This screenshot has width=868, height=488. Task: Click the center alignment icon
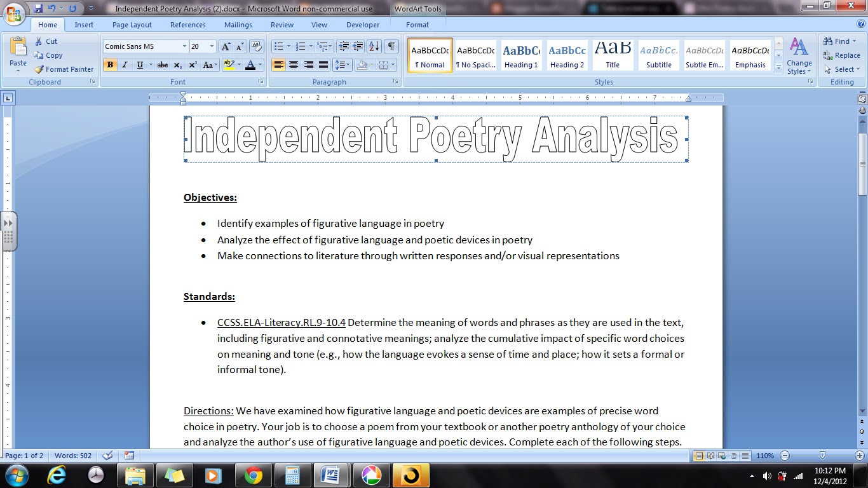(x=294, y=64)
